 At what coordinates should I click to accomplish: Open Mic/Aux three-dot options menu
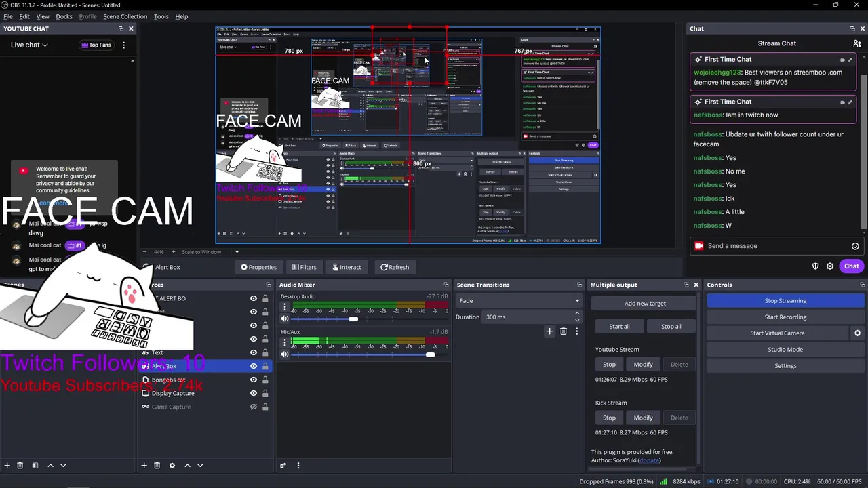pyautogui.click(x=285, y=343)
